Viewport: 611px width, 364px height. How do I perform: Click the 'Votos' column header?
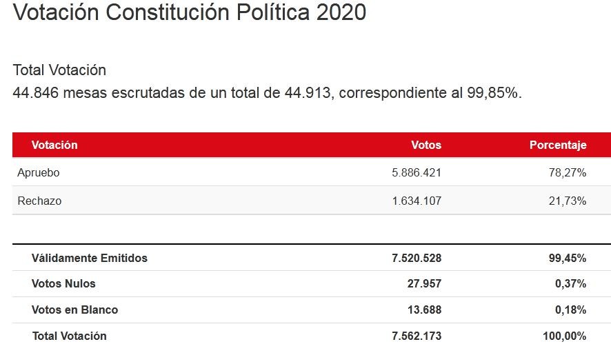point(425,145)
